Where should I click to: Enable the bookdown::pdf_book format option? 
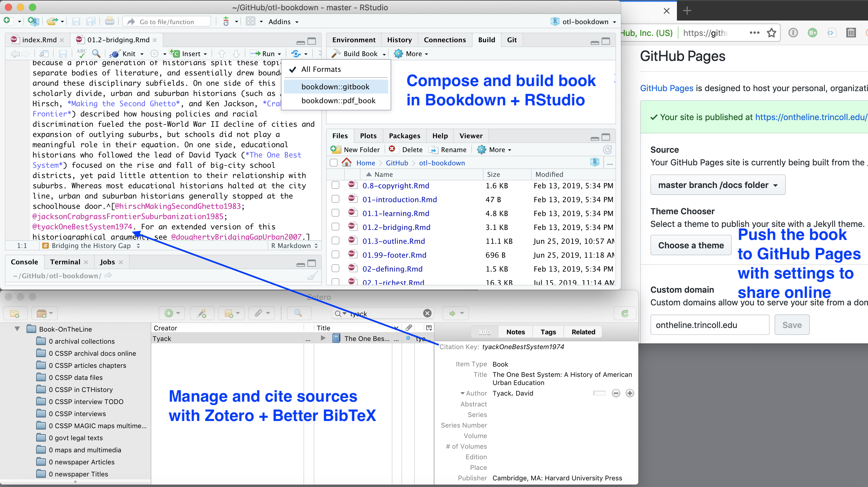point(338,100)
